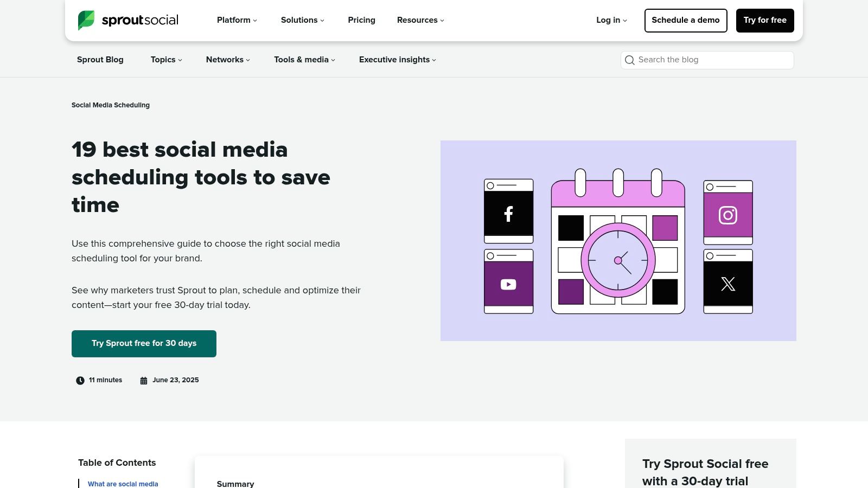
Task: Click the 11 minutes read time text
Action: coord(105,380)
